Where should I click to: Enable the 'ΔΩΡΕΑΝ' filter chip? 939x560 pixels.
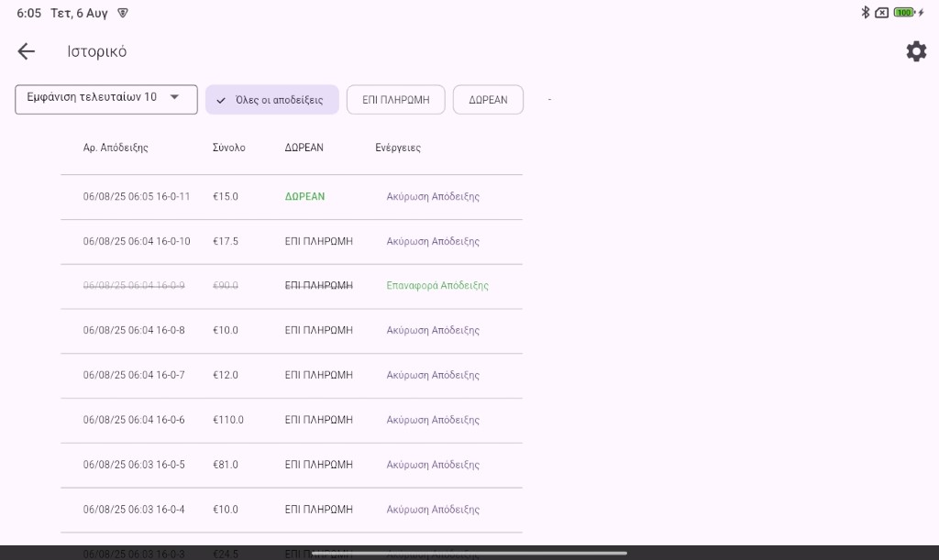coord(488,100)
